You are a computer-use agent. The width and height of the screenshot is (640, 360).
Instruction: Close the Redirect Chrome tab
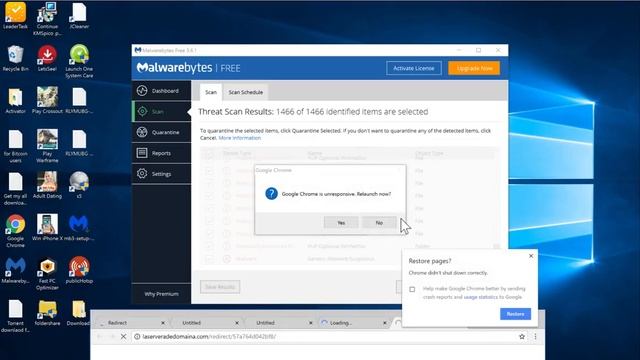pos(163,323)
